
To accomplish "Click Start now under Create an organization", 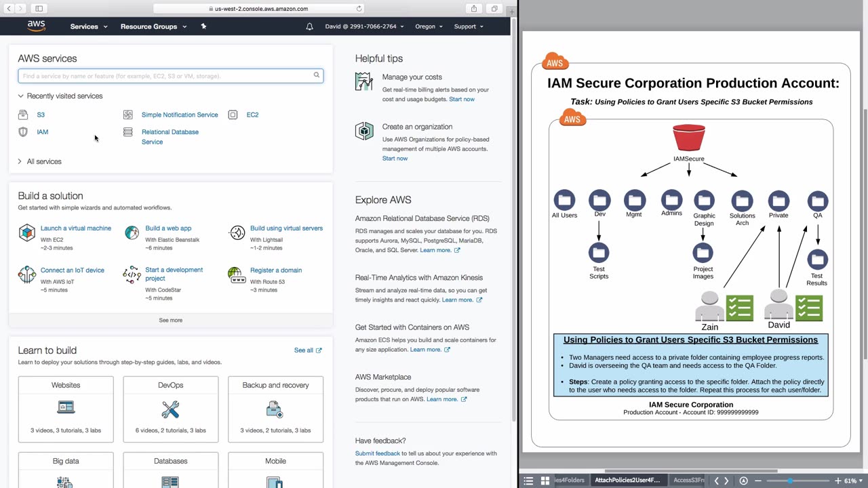I will tap(395, 159).
